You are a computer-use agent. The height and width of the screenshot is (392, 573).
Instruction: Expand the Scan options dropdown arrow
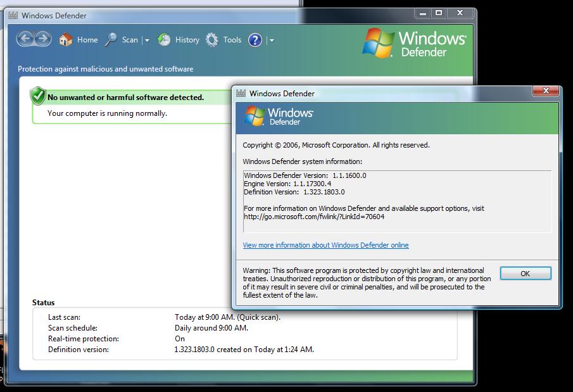point(147,41)
